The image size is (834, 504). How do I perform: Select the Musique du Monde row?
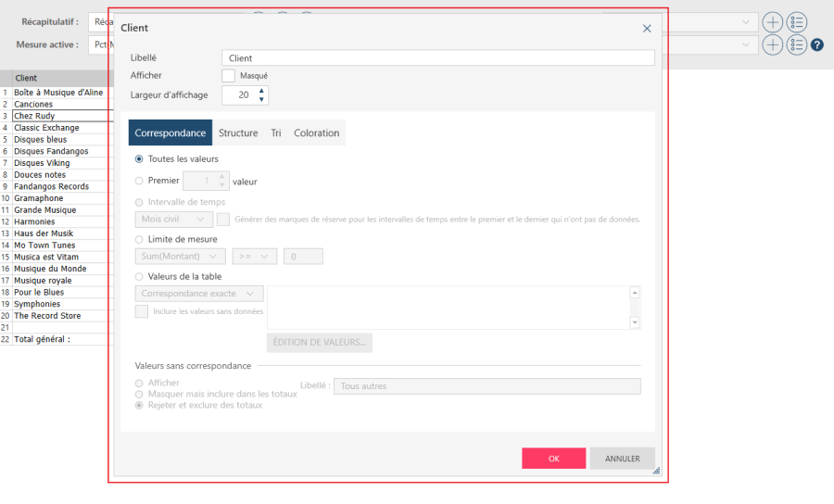click(63, 269)
